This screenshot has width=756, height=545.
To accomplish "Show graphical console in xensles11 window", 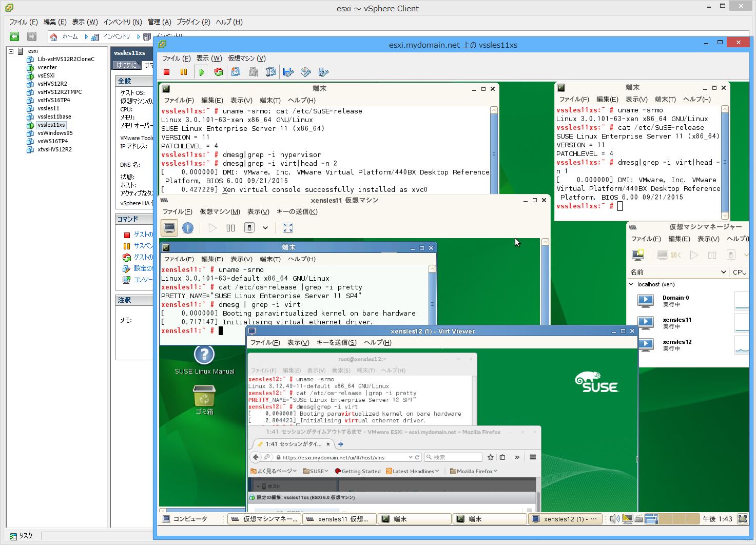I will pos(169,228).
